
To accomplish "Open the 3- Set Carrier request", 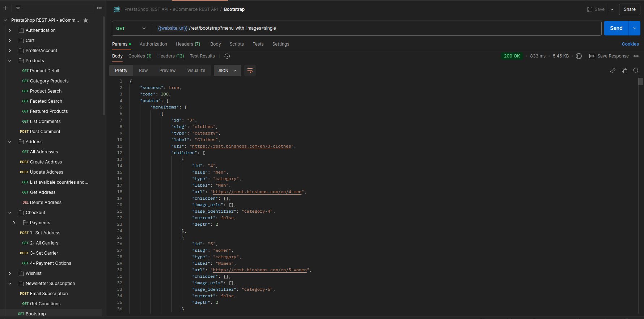I will coord(44,253).
